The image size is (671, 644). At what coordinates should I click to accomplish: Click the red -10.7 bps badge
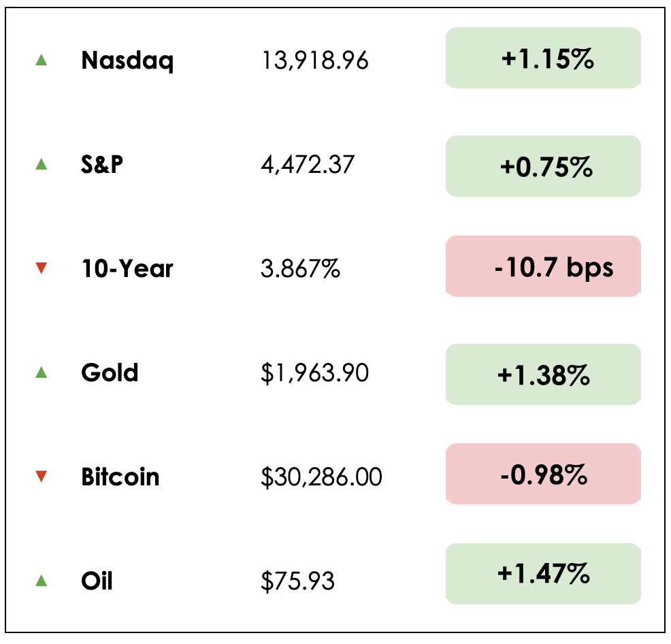click(x=543, y=267)
